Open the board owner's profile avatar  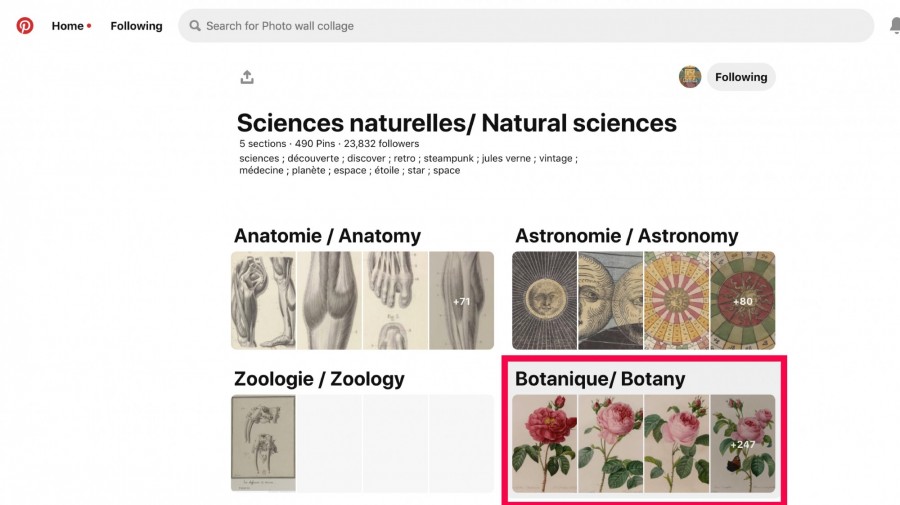tap(690, 77)
